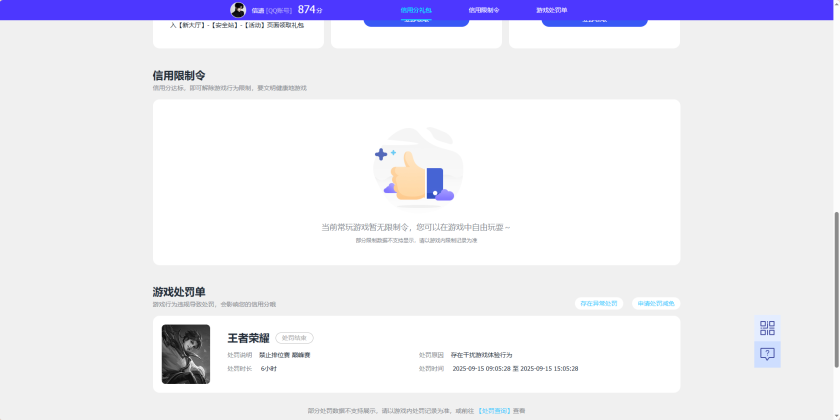Open the QR code floating icon

(x=767, y=328)
